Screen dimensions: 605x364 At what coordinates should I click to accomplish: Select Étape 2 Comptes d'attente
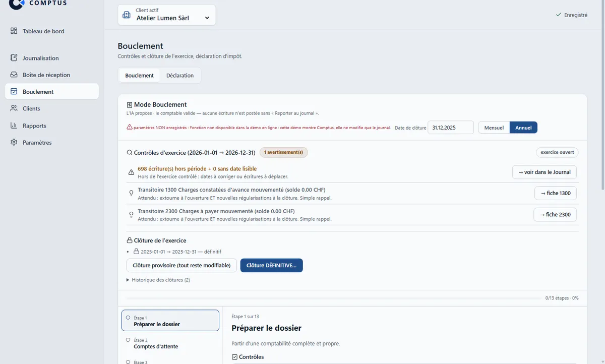pyautogui.click(x=170, y=343)
